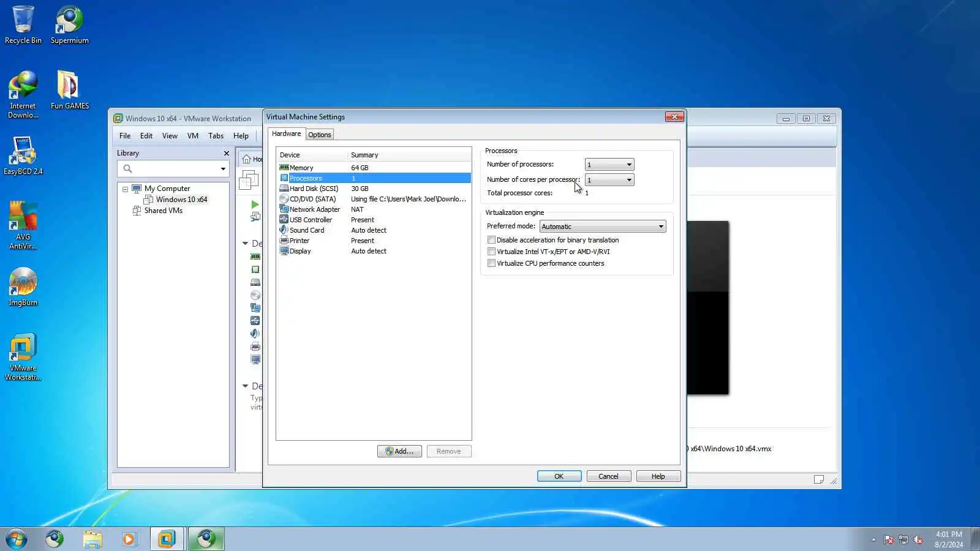980x551 pixels.
Task: Select the Display device in hardware list
Action: 374,251
